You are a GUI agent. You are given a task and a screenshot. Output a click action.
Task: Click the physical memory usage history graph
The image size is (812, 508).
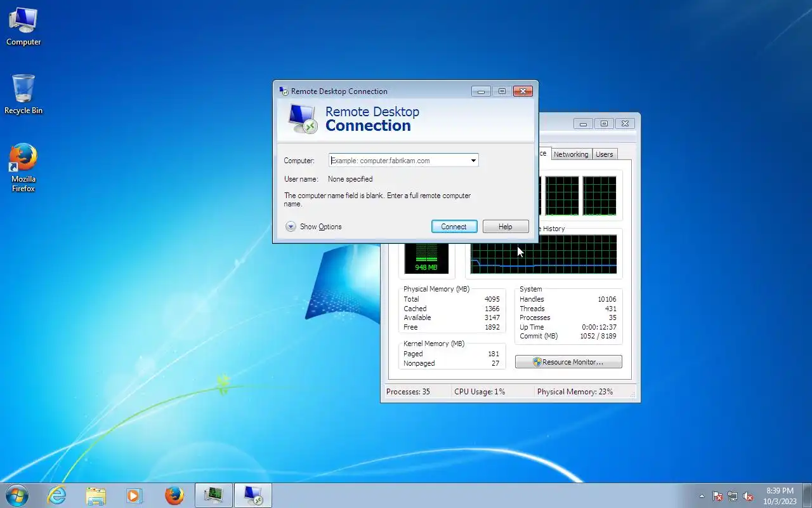(543, 255)
